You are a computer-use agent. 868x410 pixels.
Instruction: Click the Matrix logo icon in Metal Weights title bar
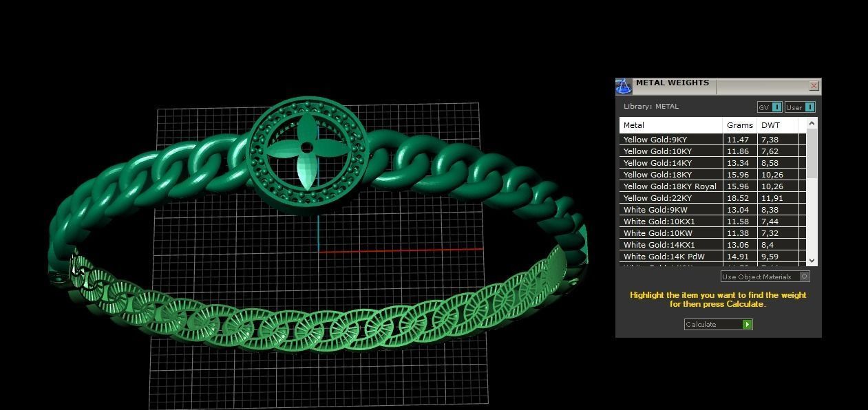624,86
